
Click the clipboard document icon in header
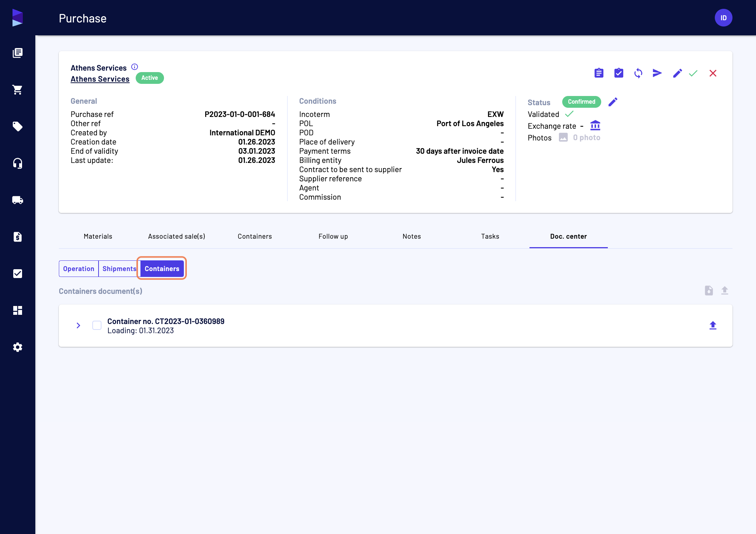pyautogui.click(x=599, y=73)
